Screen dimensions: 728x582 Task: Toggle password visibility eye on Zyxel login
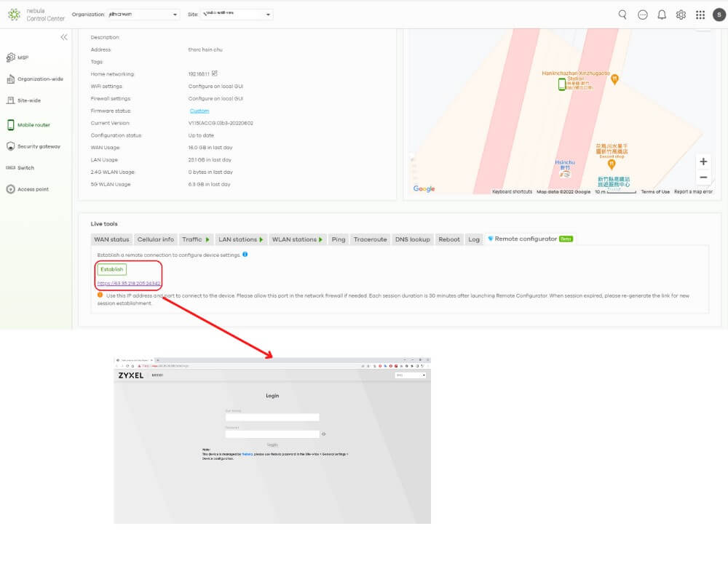(324, 434)
